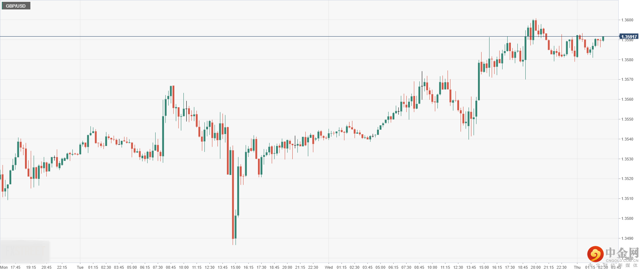Screen dimensions: 644x272
Task: Click the 20:45 time label
Action: [x=46, y=267]
